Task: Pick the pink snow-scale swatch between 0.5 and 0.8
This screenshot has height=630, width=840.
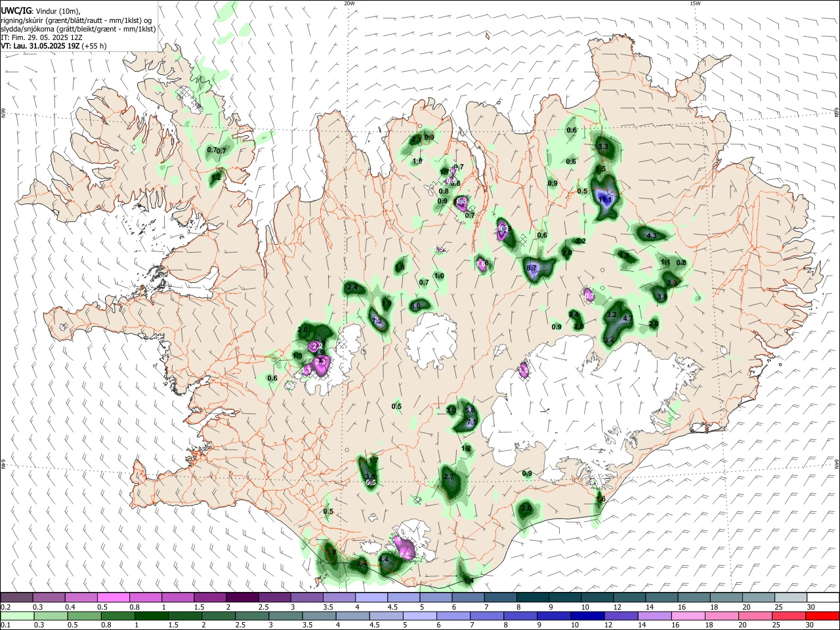Action: (x=113, y=598)
